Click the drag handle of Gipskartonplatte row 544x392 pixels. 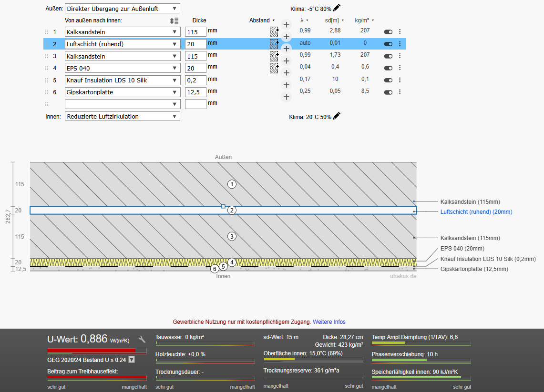click(47, 92)
